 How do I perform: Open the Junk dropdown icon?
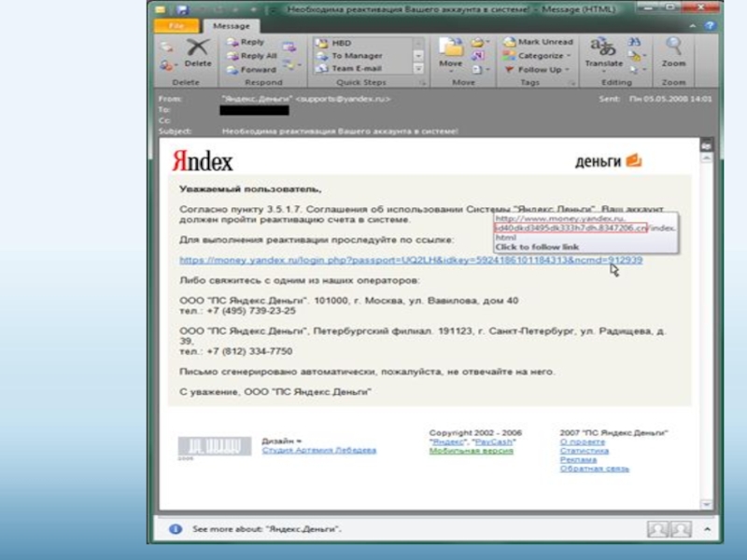[x=168, y=65]
